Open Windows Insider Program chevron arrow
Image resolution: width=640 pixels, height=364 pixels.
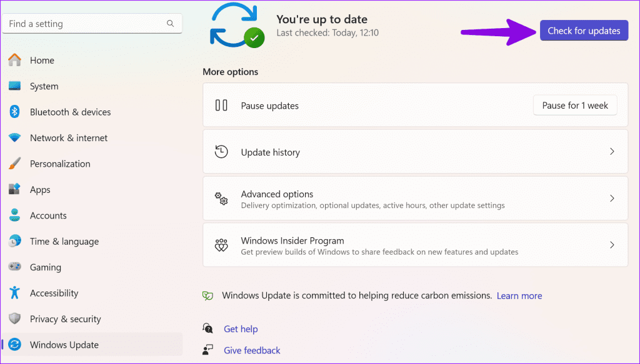[x=612, y=245]
